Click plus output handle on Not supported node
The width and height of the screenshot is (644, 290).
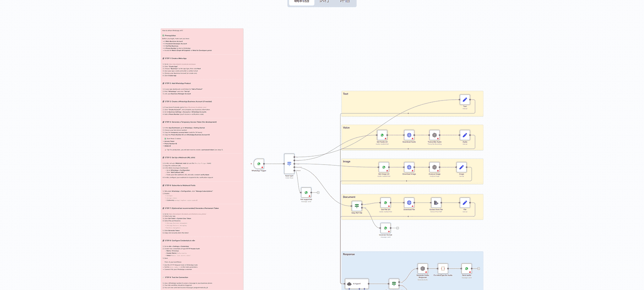point(318,193)
